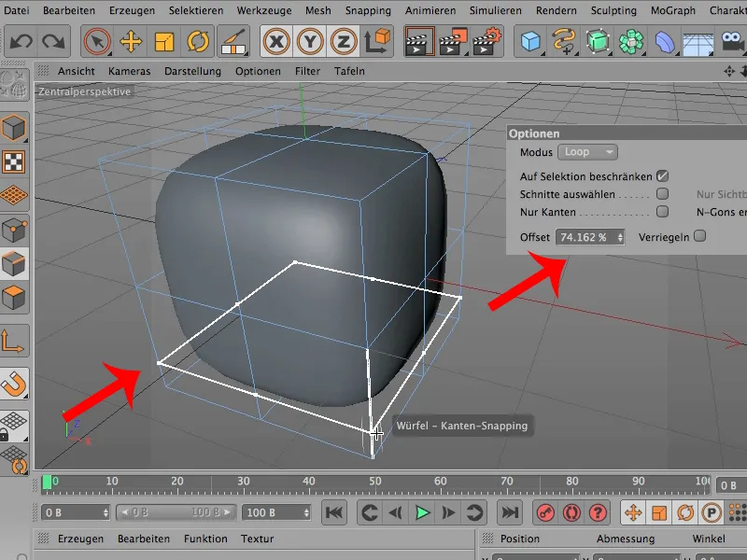The height and width of the screenshot is (560, 747).
Task: Open the MoGraph menu
Action: click(x=673, y=10)
